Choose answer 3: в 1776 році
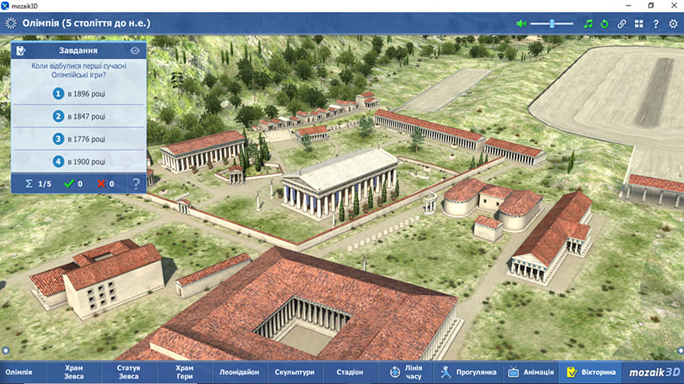Viewport: 684px width, 384px height. point(79,139)
